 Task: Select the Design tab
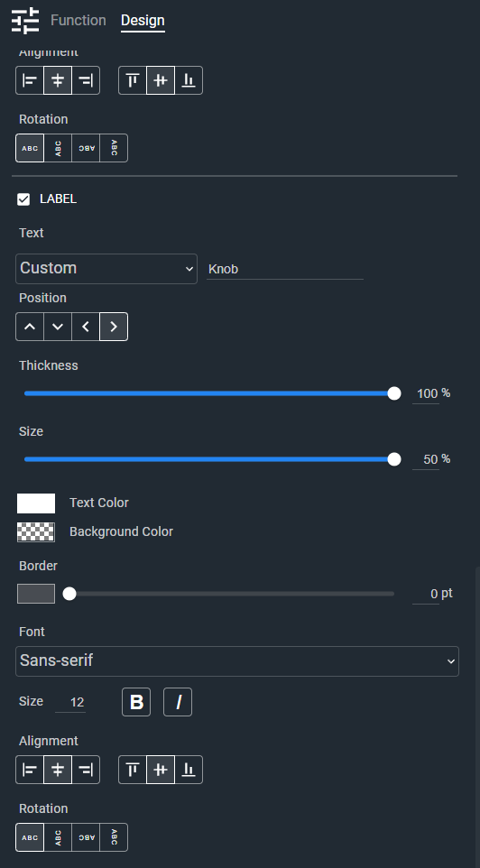pos(143,21)
